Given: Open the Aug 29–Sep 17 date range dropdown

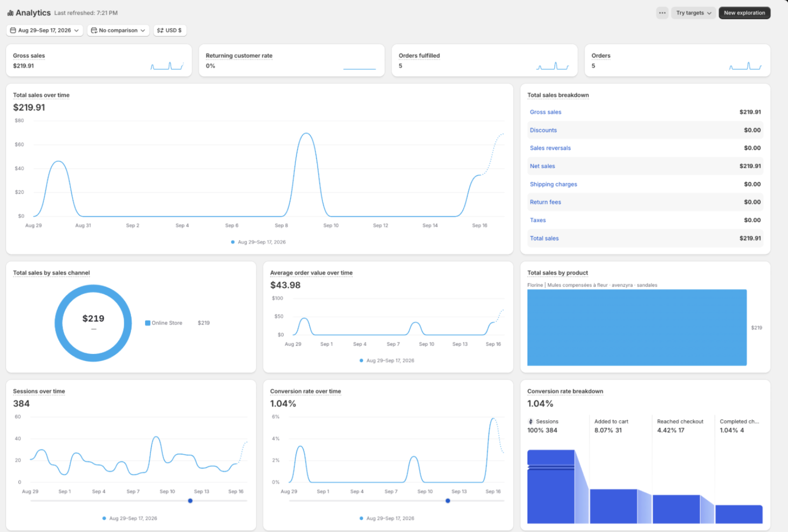Looking at the screenshot, I should click(44, 30).
